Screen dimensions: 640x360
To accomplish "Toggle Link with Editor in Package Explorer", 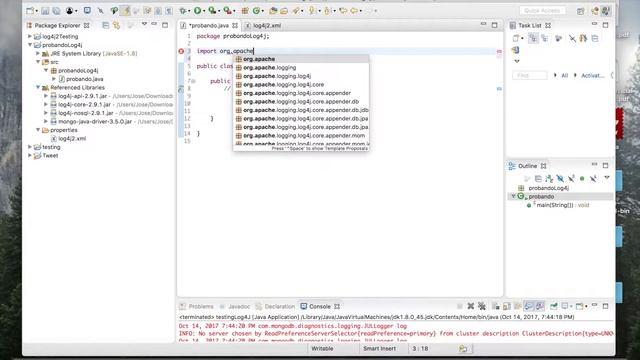I will point(117,25).
